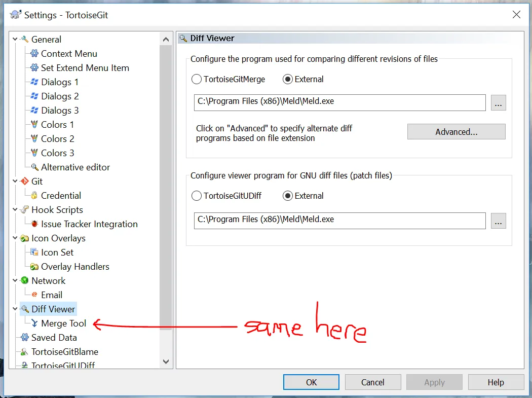Viewport: 532px width, 398px height.
Task: Click the Cancel button
Action: click(373, 382)
